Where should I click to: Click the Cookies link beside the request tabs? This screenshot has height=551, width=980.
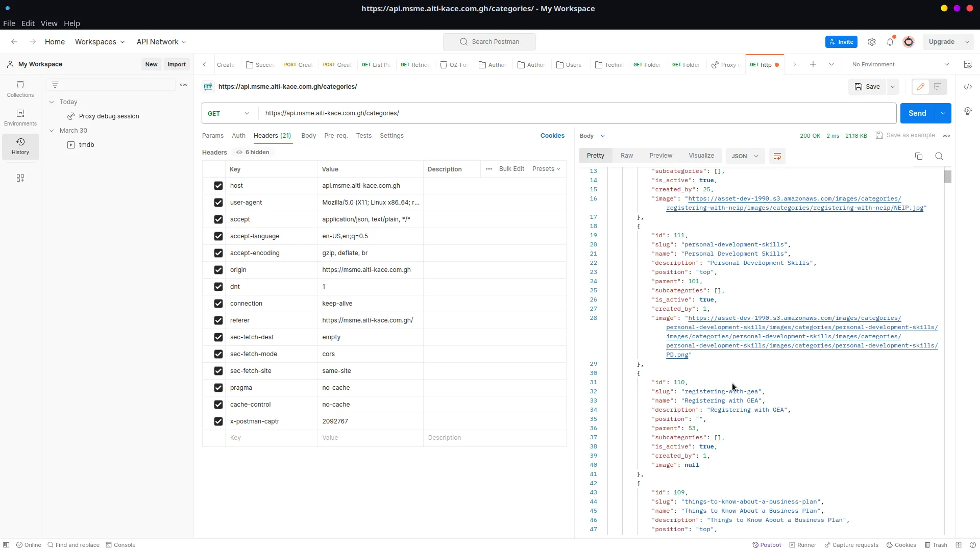[552, 136]
